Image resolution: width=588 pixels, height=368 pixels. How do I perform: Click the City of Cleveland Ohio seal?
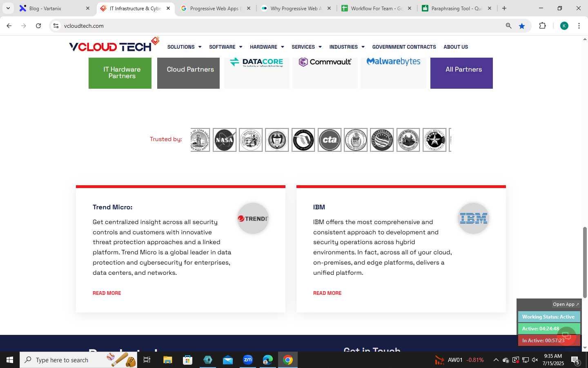click(382, 140)
